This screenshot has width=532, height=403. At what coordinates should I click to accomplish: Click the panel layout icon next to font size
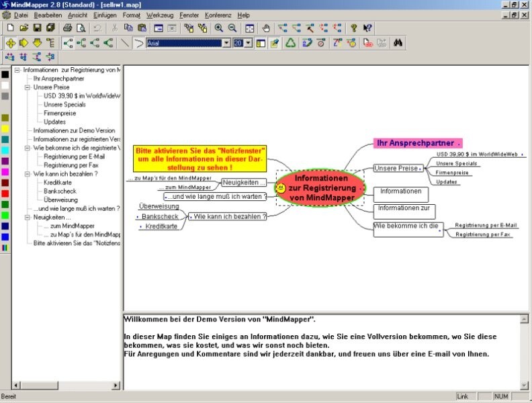click(x=261, y=43)
